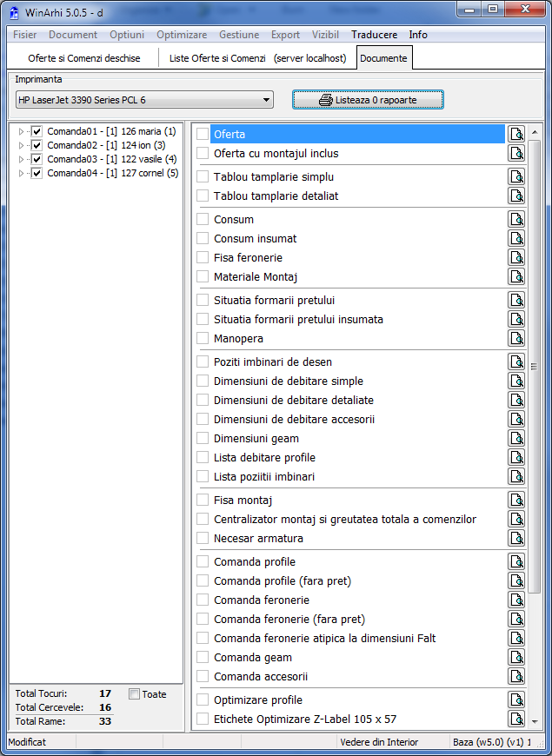This screenshot has height=756, width=552.
Task: Click the report list scroll down arrow
Action: coord(534,721)
